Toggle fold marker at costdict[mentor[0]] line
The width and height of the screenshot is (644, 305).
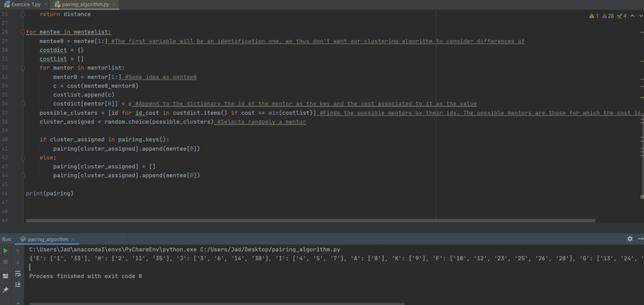tap(23, 104)
